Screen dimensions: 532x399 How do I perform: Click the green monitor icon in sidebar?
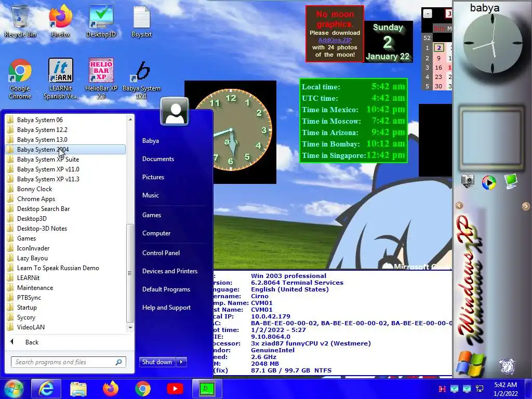click(510, 181)
